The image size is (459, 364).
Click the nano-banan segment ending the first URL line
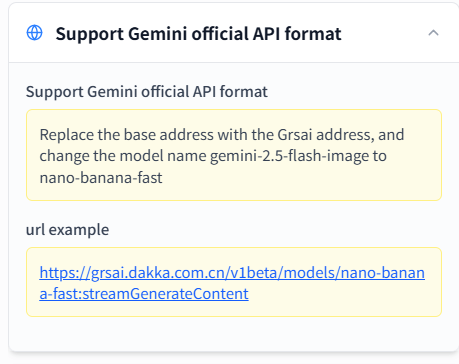[383, 273]
